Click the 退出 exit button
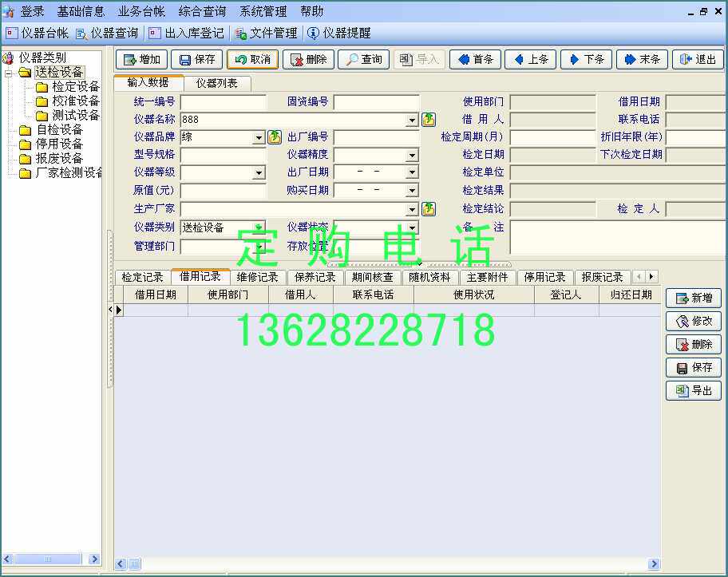 (698, 60)
